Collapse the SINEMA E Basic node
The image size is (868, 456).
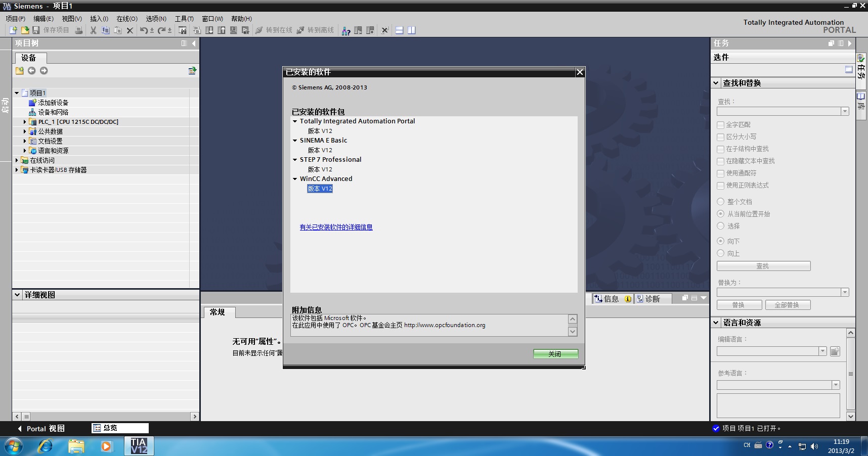tap(295, 141)
